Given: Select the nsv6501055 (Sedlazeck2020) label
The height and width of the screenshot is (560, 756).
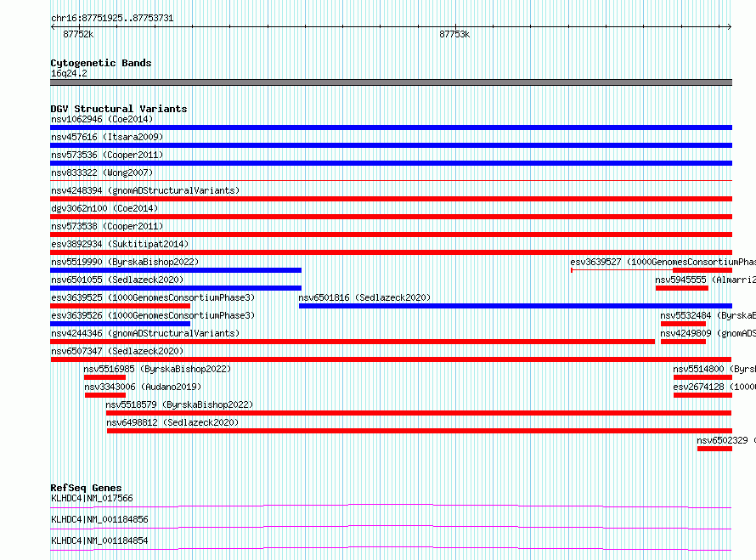Looking at the screenshot, I should (117, 280).
